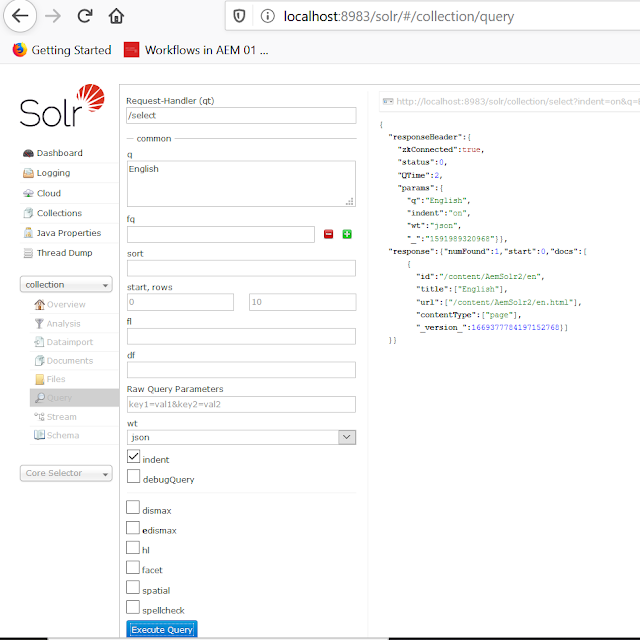Screen dimensions: 640x640
Task: Open the browser home page icon
Action: (116, 16)
